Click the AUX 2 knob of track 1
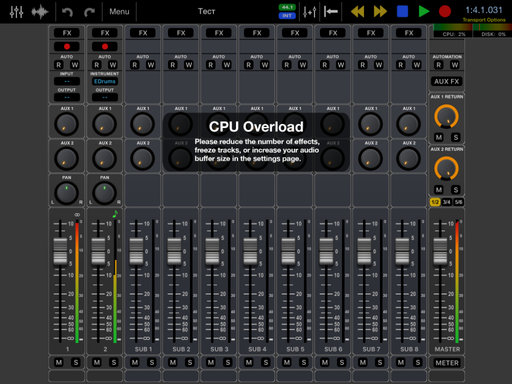 click(66, 158)
